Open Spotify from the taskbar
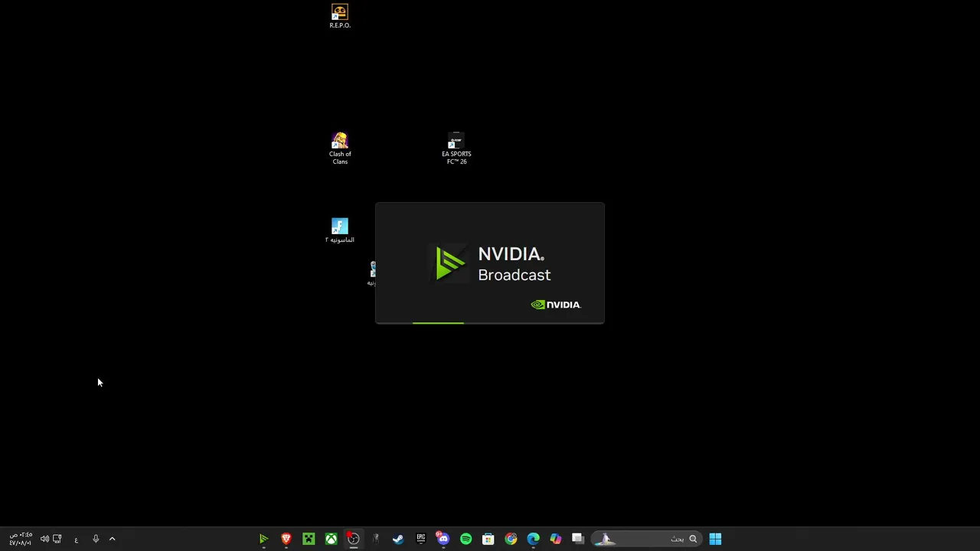Screen dimensions: 980x551 pyautogui.click(x=465, y=540)
